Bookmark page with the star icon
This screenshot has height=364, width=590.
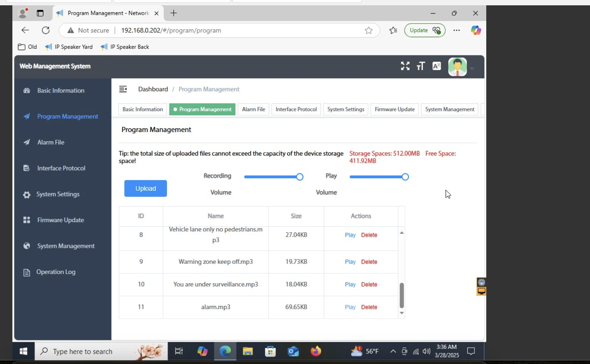click(368, 30)
